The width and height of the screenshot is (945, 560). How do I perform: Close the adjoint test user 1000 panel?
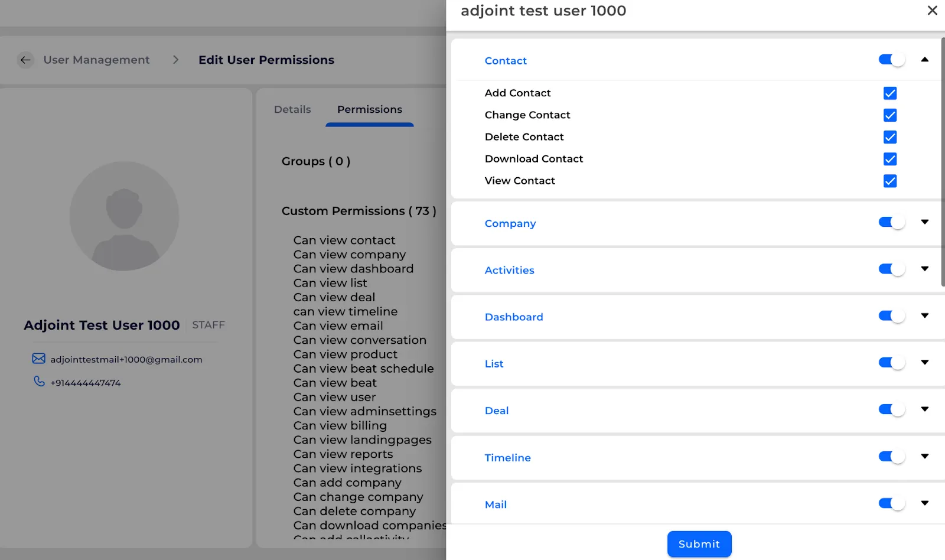pyautogui.click(x=932, y=11)
